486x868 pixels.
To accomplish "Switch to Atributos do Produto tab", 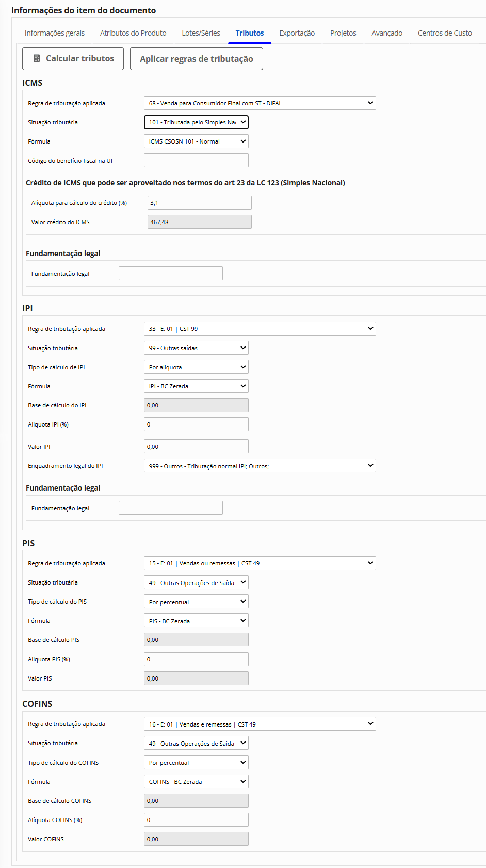I will click(133, 33).
